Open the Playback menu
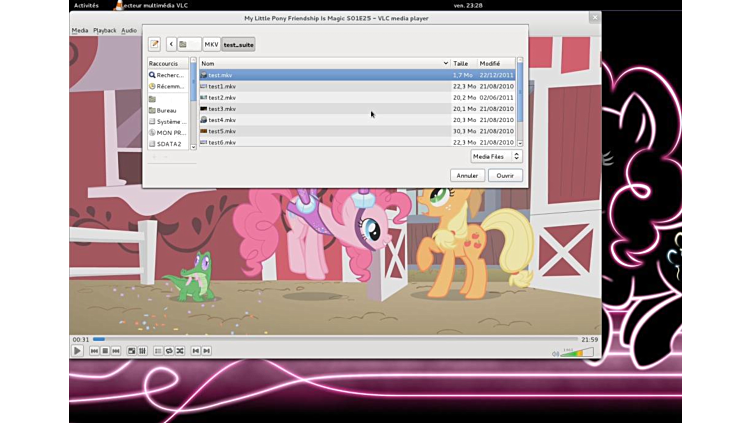 105,30
